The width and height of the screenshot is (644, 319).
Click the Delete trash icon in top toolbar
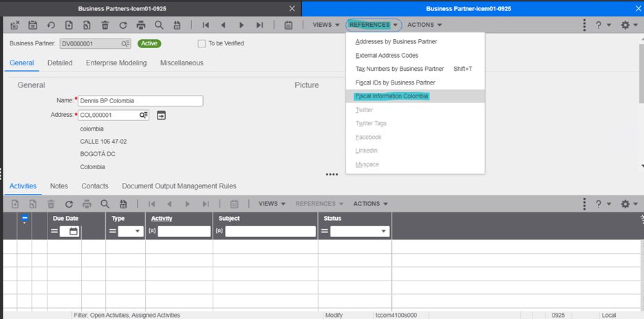[105, 25]
